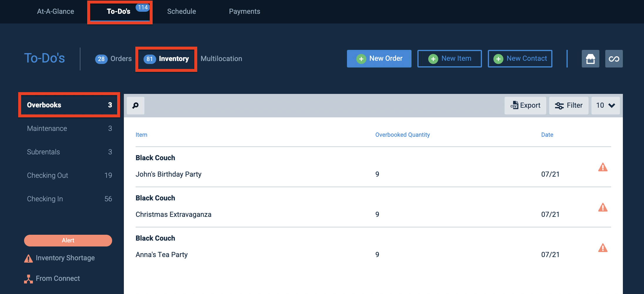644x294 pixels.
Task: Switch to the Orders sub-tab
Action: coord(113,59)
